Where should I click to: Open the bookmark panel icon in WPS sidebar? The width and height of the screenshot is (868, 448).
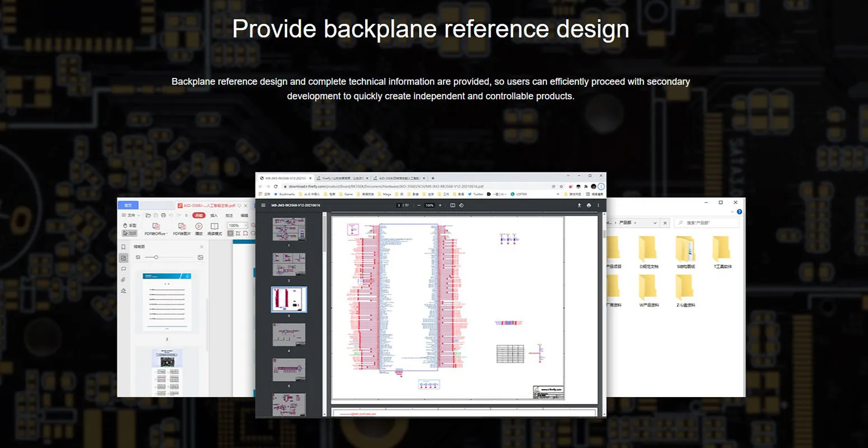(123, 247)
